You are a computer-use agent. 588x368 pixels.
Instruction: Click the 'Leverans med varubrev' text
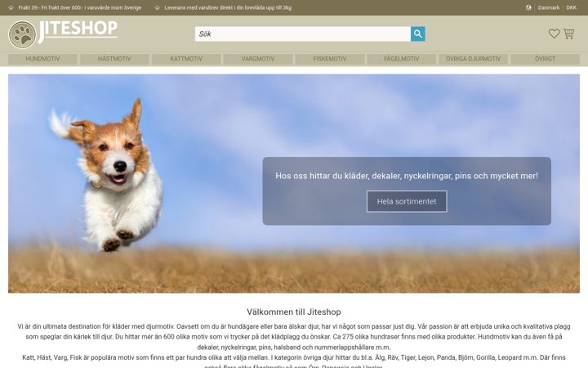pos(228,7)
